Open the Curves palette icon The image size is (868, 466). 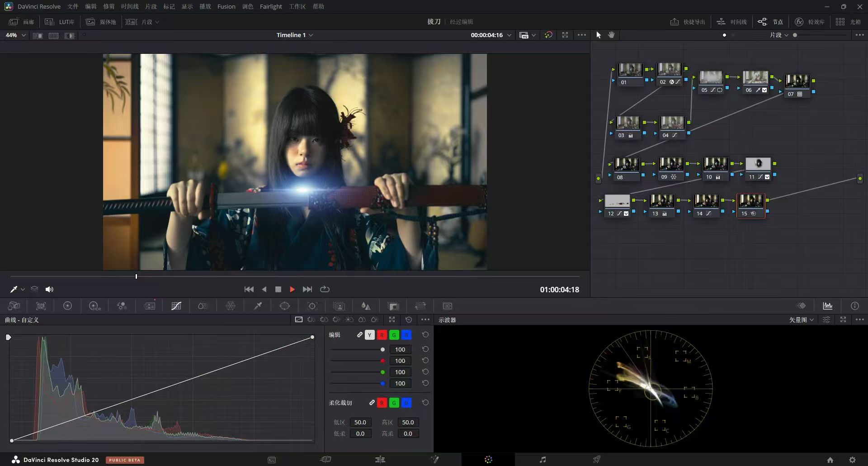(x=176, y=306)
